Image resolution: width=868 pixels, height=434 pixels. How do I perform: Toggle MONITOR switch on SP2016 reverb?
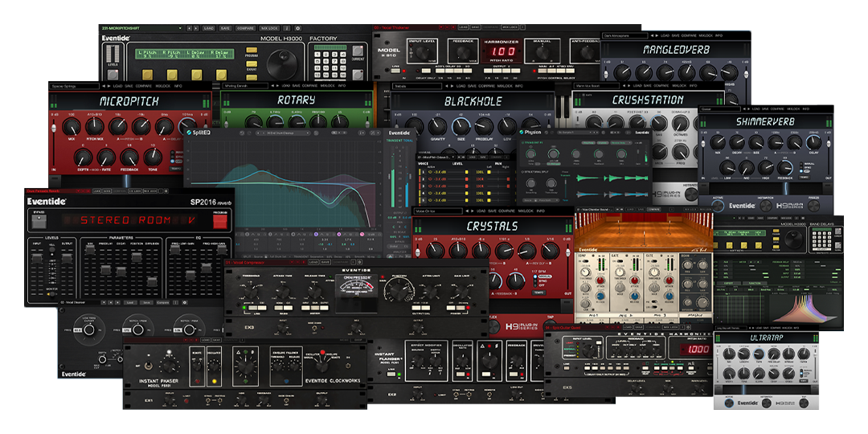[52, 294]
